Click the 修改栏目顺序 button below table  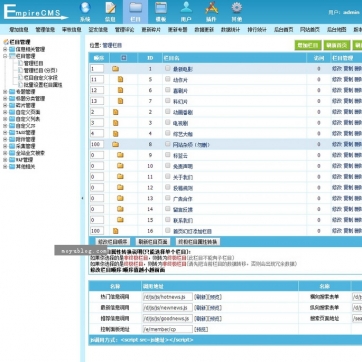point(112,242)
